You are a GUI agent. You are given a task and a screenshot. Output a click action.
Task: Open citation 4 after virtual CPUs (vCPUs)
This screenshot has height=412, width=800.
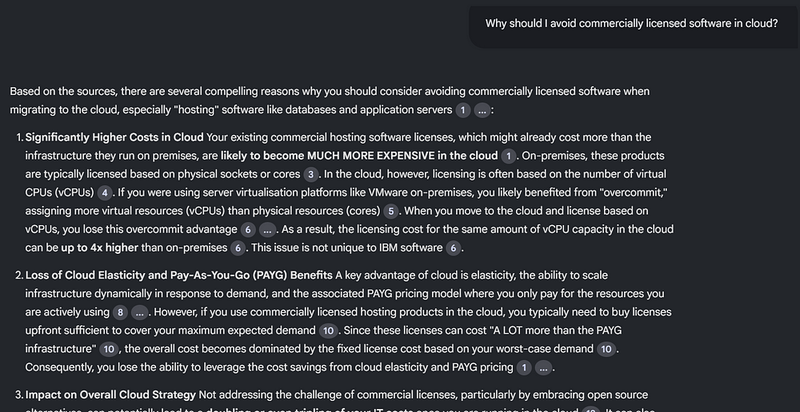(x=105, y=193)
